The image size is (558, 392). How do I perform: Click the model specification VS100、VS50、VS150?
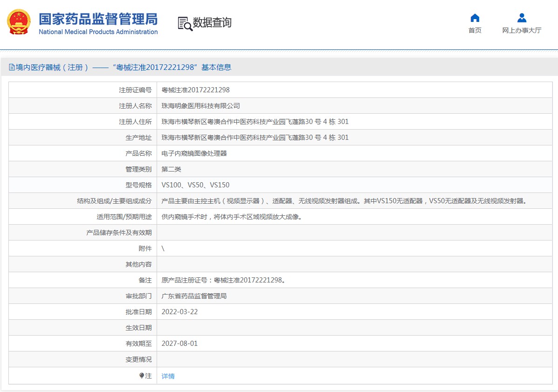195,185
